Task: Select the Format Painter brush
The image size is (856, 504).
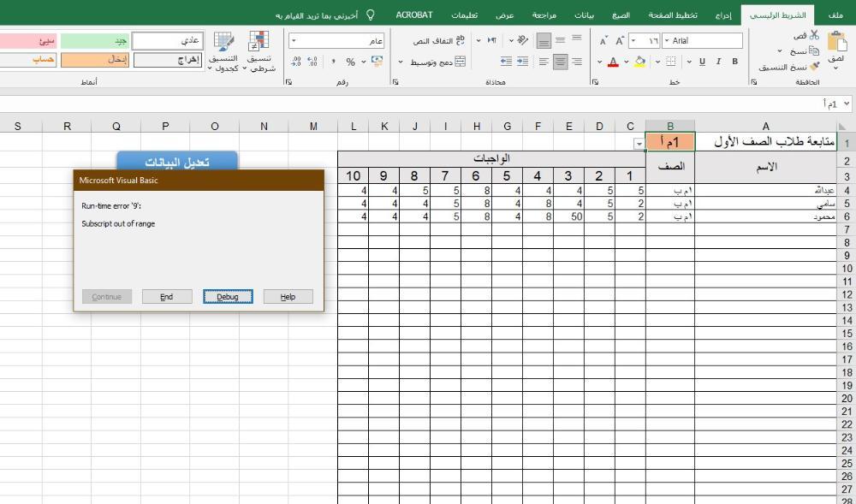Action: click(813, 66)
